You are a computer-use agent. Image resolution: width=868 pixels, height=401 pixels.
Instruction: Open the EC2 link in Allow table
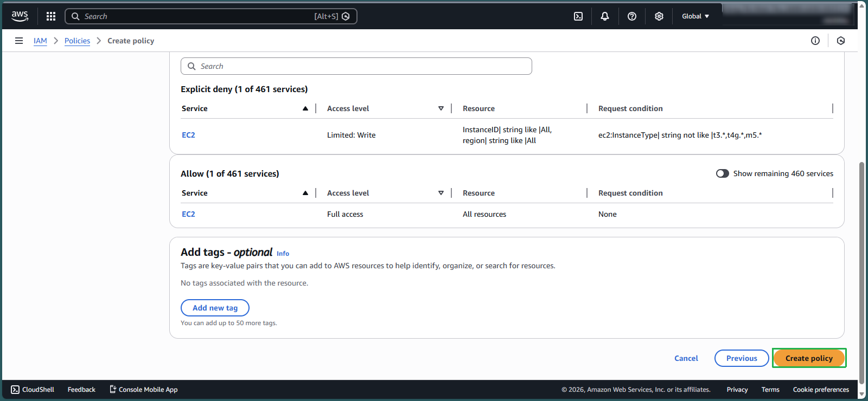[188, 214]
